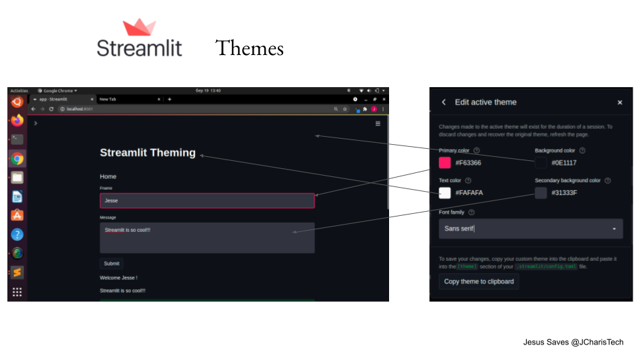Image resolution: width=644 pixels, height=362 pixels.
Task: Click the #31333F hex value
Action: coord(564,193)
